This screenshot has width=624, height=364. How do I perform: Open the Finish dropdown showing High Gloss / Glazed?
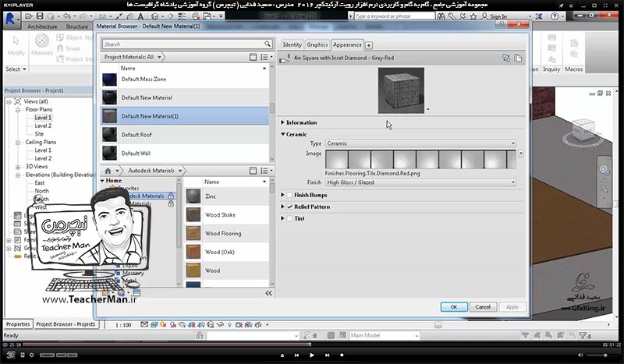point(420,182)
